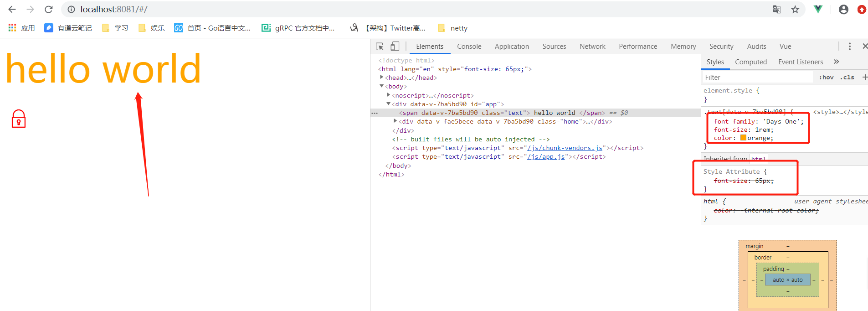Expand the head element node
868x311 pixels.
382,78
